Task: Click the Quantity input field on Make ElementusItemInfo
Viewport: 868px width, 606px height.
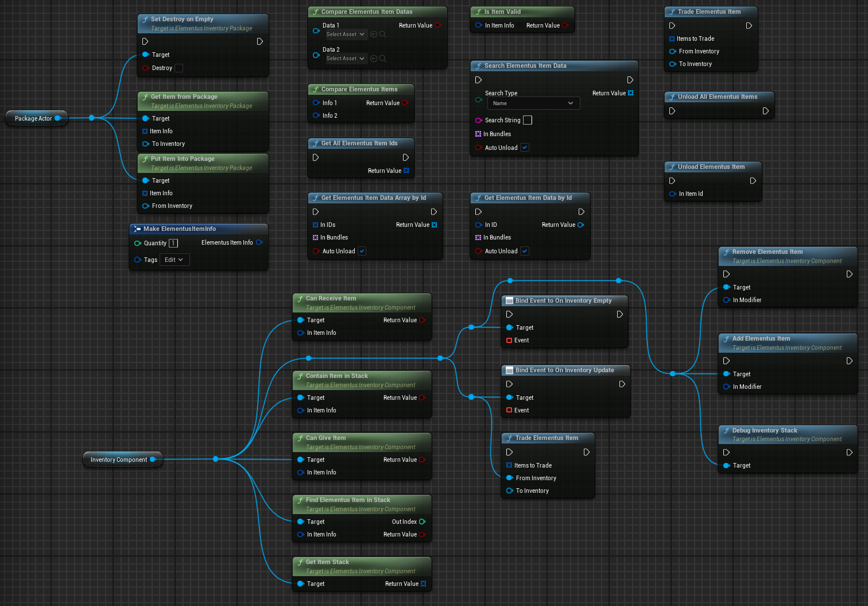Action: point(173,243)
